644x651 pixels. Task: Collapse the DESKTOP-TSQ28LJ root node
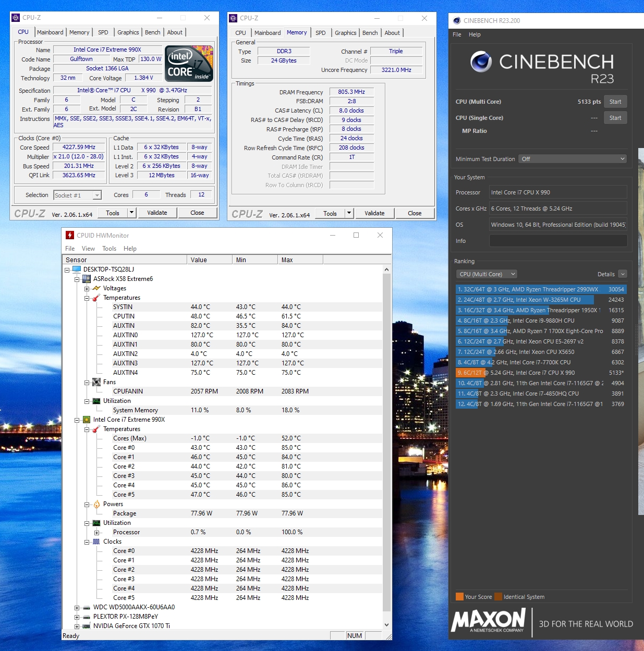67,270
